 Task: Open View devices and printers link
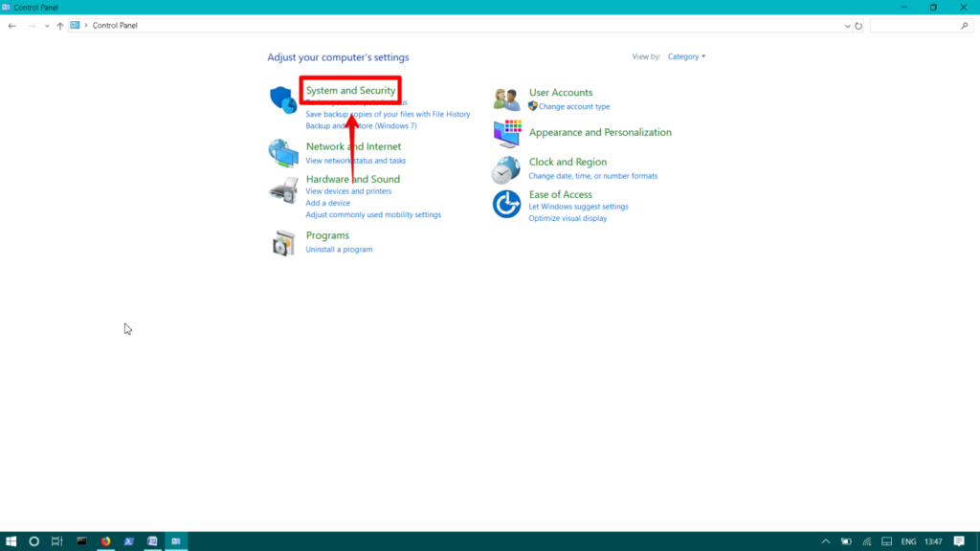348,191
